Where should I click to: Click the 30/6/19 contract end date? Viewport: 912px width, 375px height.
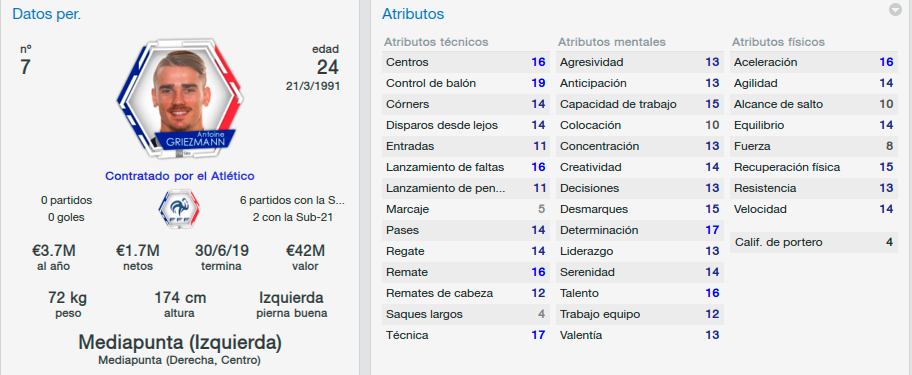(221, 251)
